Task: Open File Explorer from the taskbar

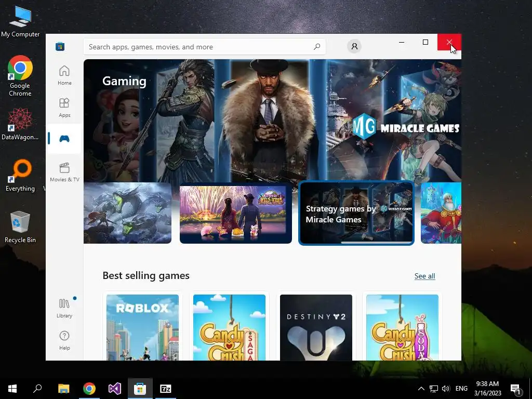Action: point(63,389)
